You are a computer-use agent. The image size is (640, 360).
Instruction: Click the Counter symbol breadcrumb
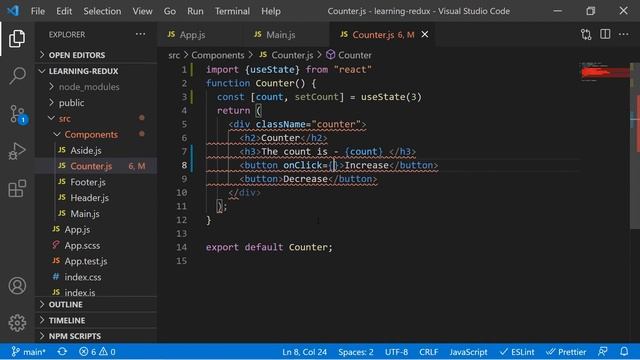pos(349,55)
